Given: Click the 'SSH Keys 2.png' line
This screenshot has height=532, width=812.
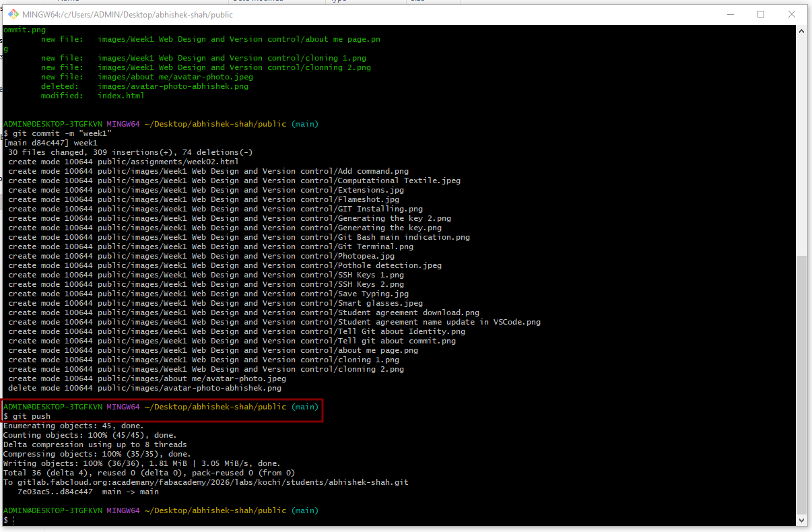Looking at the screenshot, I should pyautogui.click(x=206, y=284).
